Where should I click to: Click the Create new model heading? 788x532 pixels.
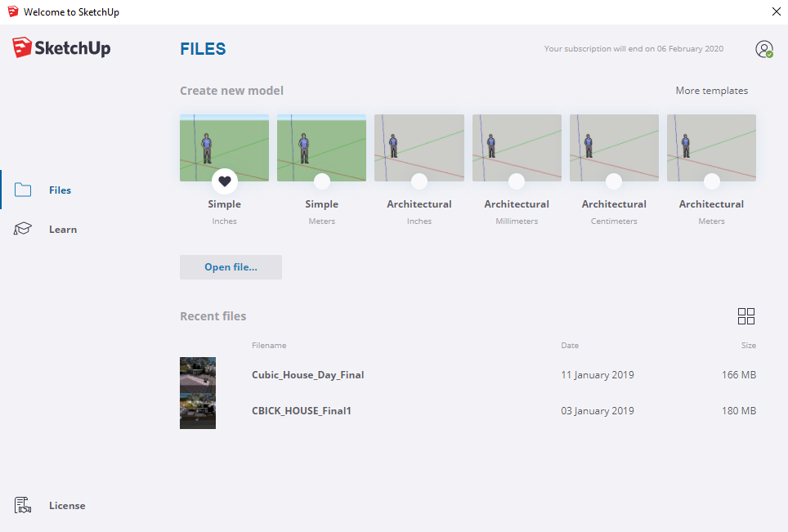[x=231, y=91]
